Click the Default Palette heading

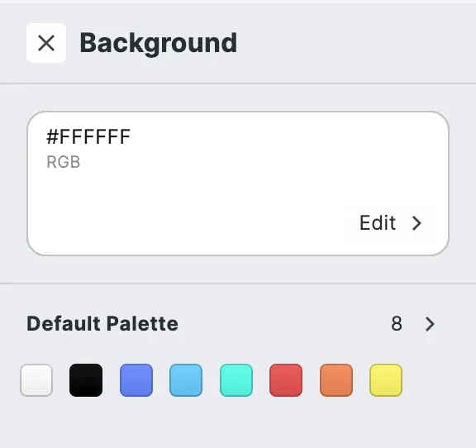point(102,323)
